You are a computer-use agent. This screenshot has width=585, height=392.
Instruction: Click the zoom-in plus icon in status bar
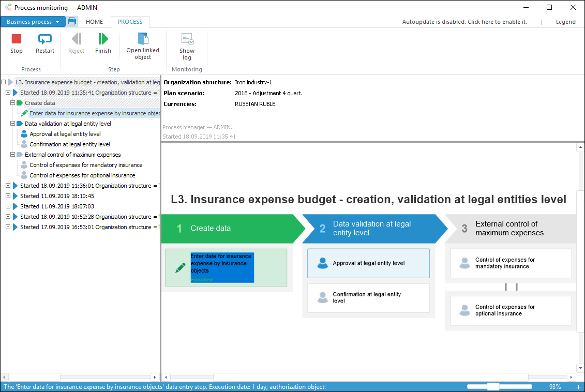click(x=578, y=387)
